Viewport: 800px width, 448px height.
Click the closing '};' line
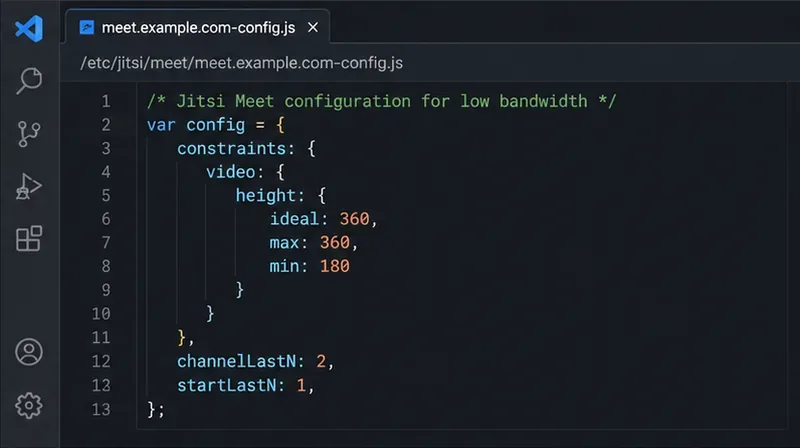click(156, 409)
